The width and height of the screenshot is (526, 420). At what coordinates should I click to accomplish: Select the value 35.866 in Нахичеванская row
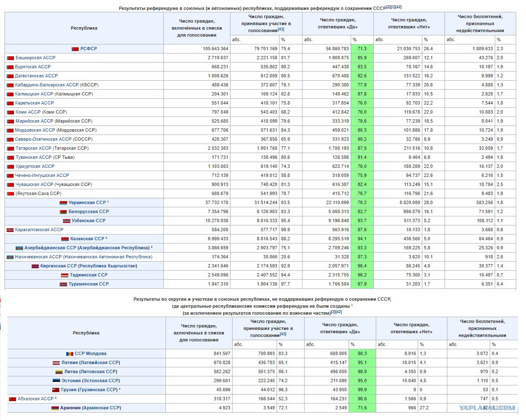[x=269, y=257]
